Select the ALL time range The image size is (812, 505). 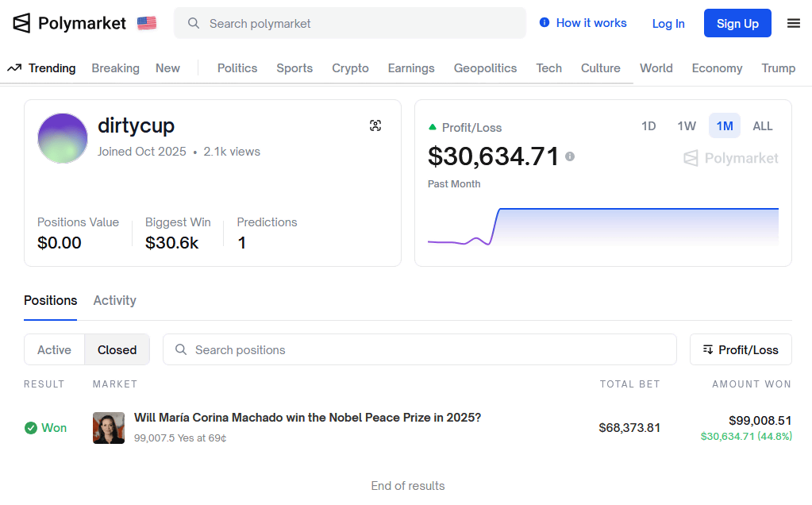(762, 125)
